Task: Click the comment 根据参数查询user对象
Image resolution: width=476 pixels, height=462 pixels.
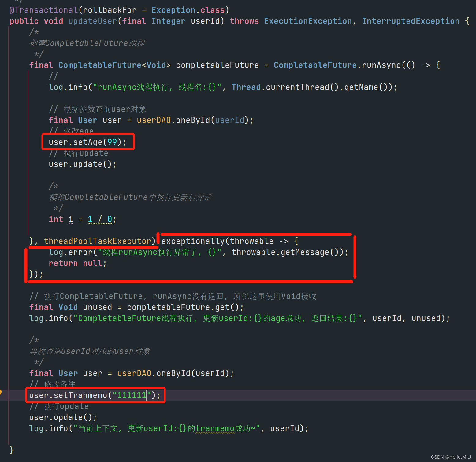Action: coord(98,109)
